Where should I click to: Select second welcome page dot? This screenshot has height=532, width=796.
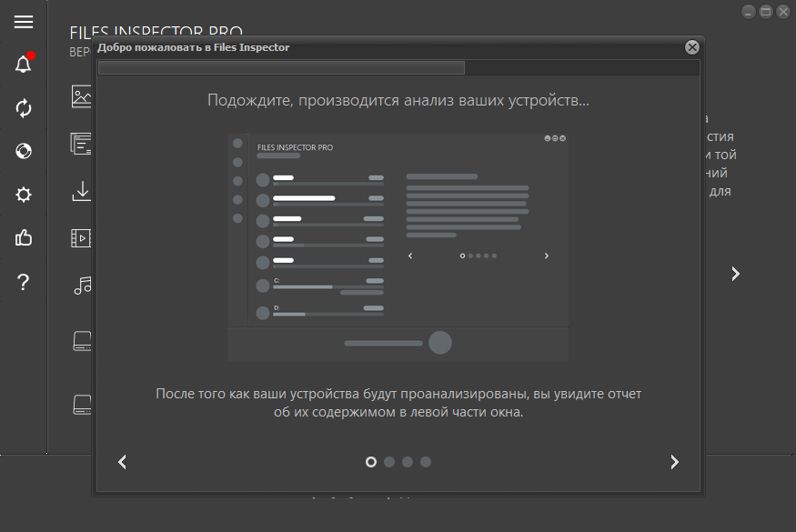click(389, 462)
